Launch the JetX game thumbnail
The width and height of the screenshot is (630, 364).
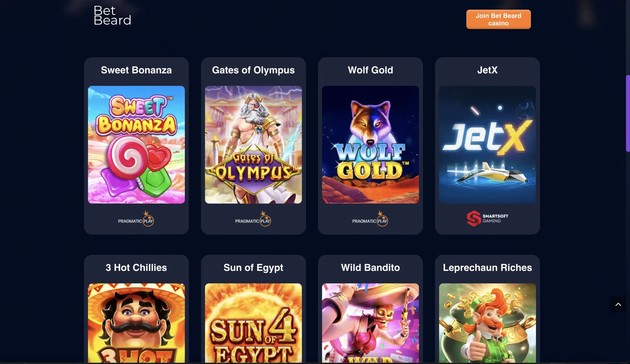pos(487,145)
